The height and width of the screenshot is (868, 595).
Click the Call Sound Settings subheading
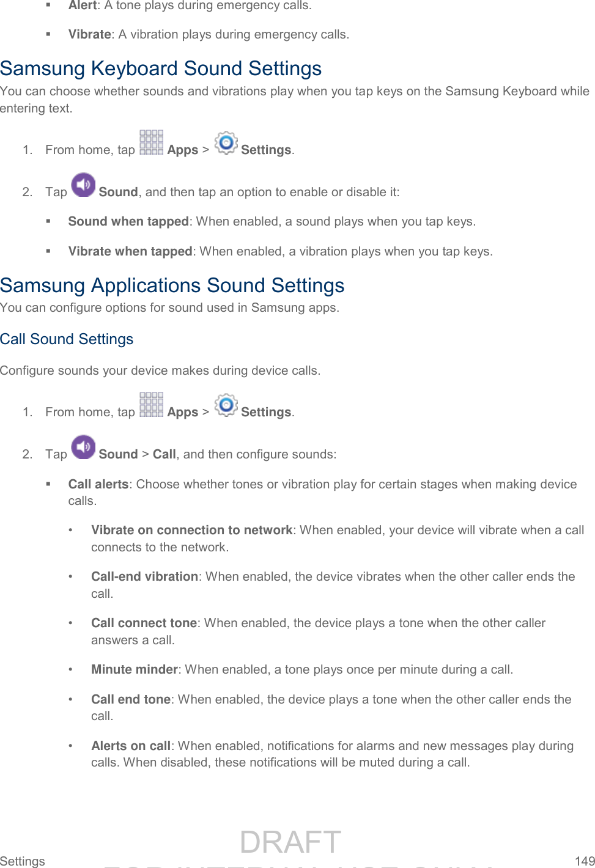tap(67, 339)
